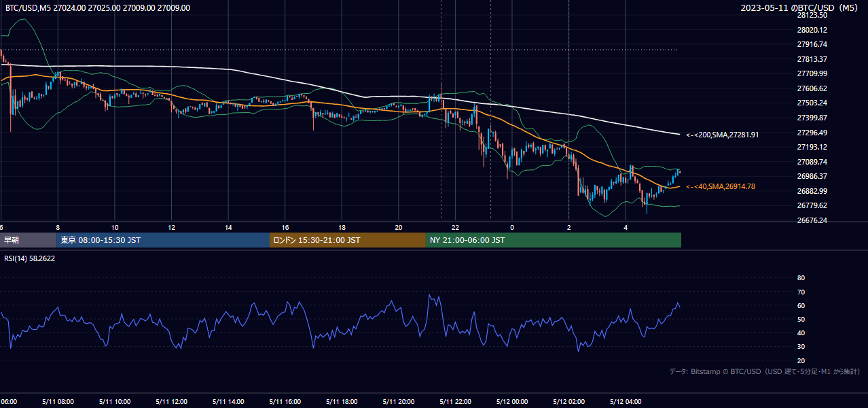Click RSI scale level 60
The width and height of the screenshot is (868, 408).
(801, 305)
